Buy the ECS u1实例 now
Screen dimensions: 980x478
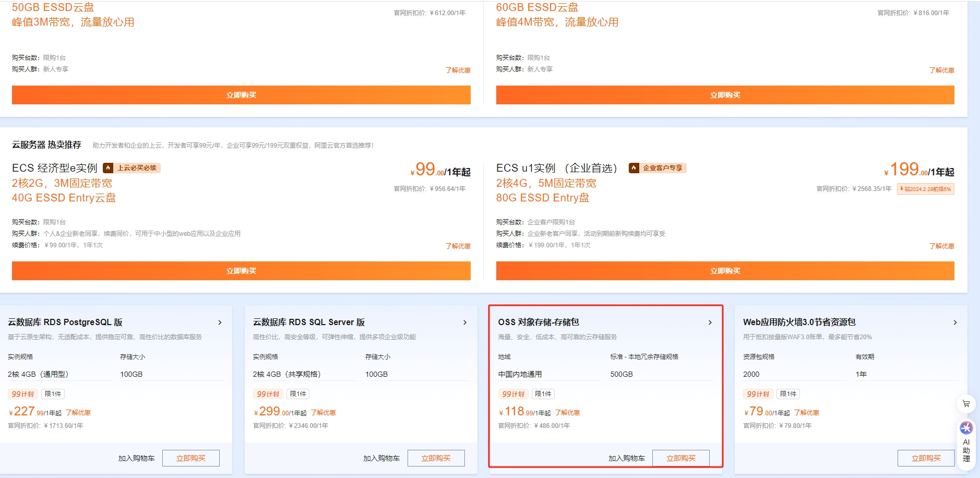point(725,271)
